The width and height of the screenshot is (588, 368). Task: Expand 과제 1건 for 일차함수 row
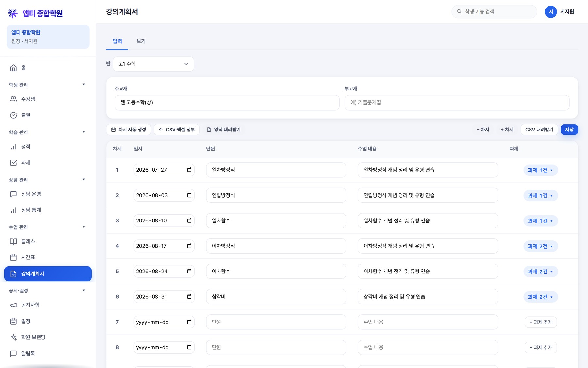[540, 221]
